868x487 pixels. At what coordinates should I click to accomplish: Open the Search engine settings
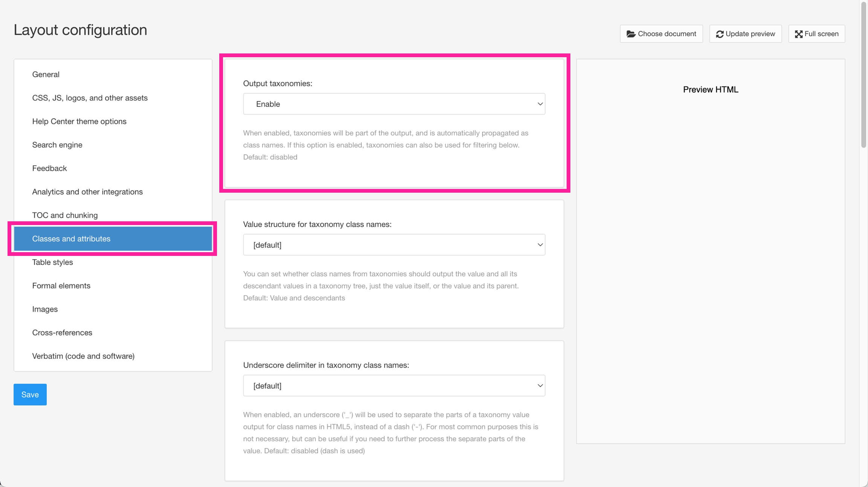[57, 145]
